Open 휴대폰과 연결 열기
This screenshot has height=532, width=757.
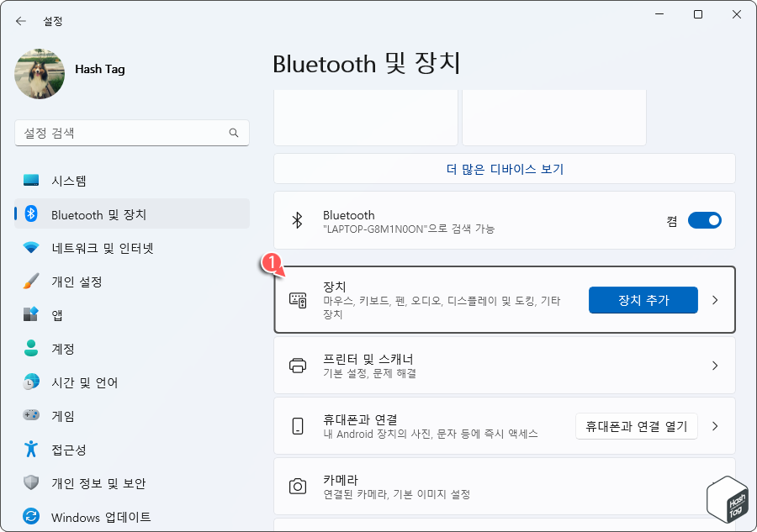point(636,425)
